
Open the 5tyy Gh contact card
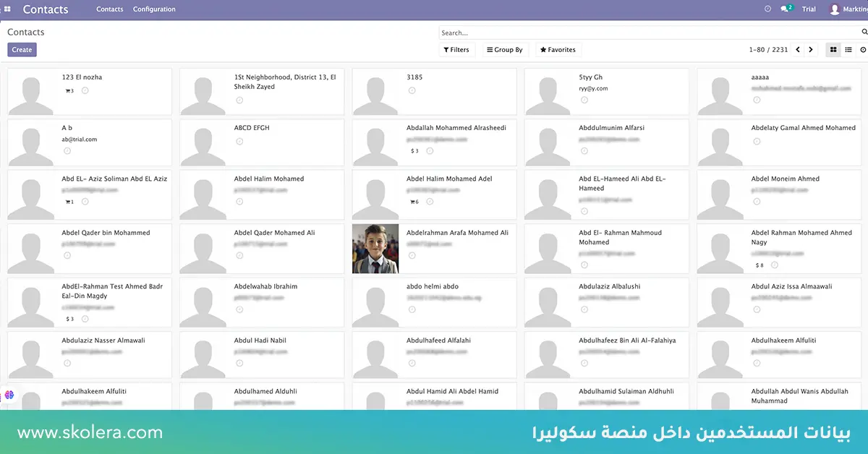pos(607,92)
